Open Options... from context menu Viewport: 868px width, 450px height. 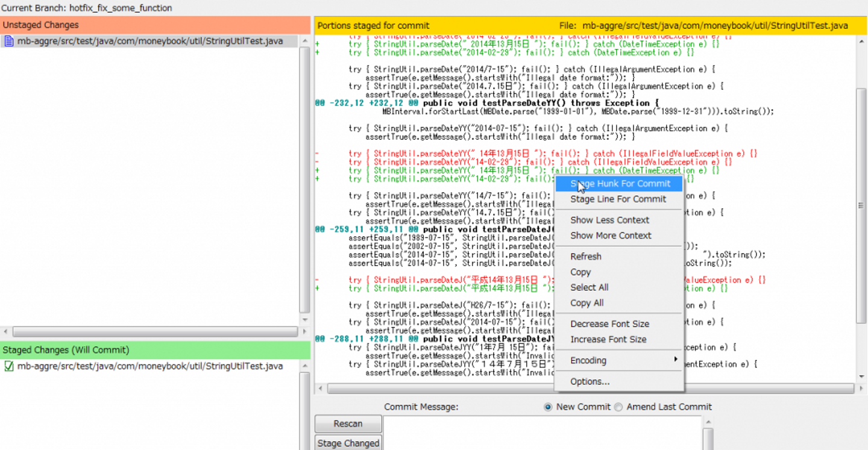point(590,381)
